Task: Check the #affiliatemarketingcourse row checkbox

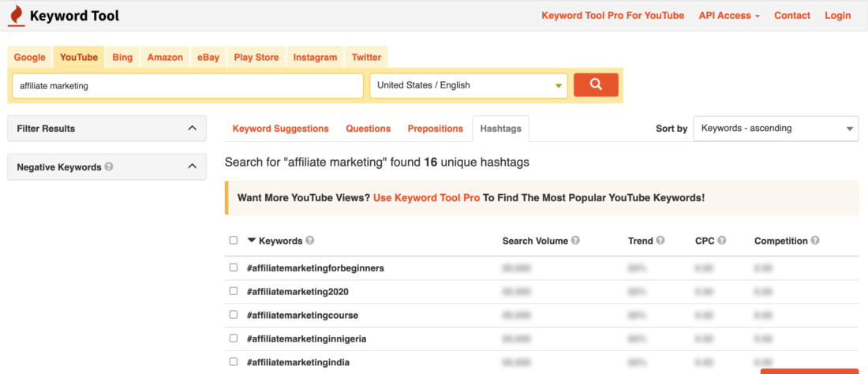Action: coord(234,315)
